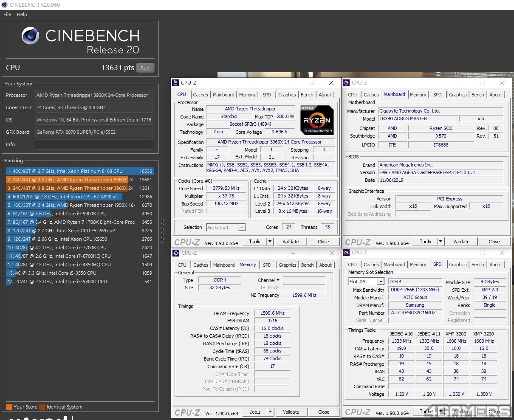
Task: Select ranking row 'Intel Core i9-9900K CPU'
Action: click(x=80, y=214)
